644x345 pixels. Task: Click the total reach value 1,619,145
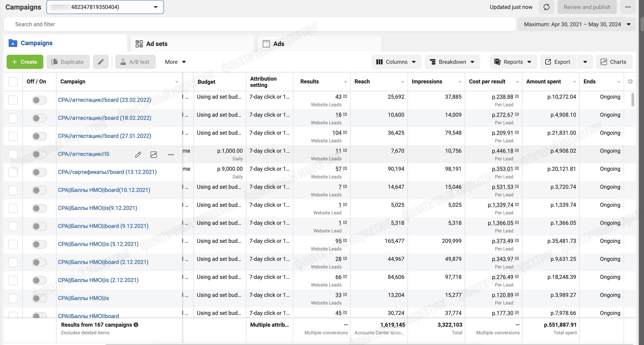click(392, 325)
